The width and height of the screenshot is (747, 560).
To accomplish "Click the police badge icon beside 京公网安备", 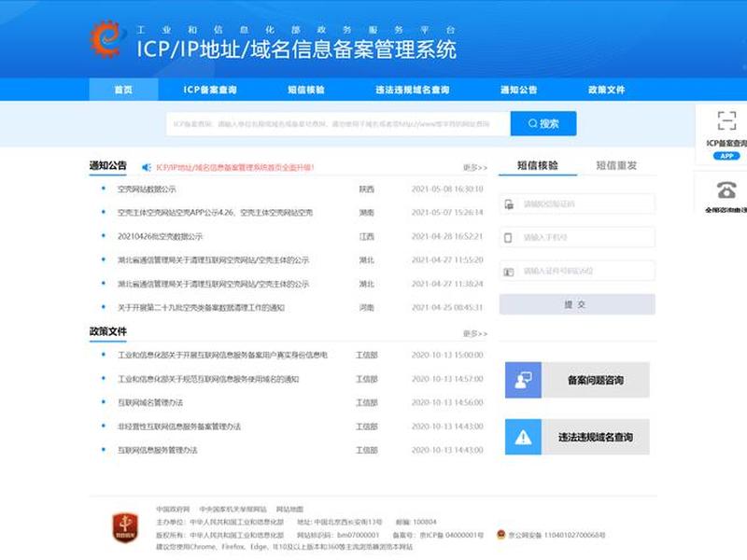I will click(x=500, y=535).
